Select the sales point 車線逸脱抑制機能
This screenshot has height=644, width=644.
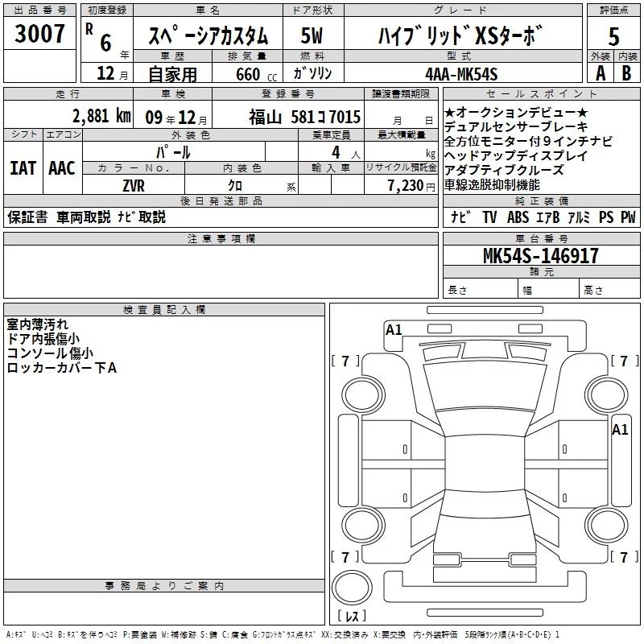[x=492, y=185]
